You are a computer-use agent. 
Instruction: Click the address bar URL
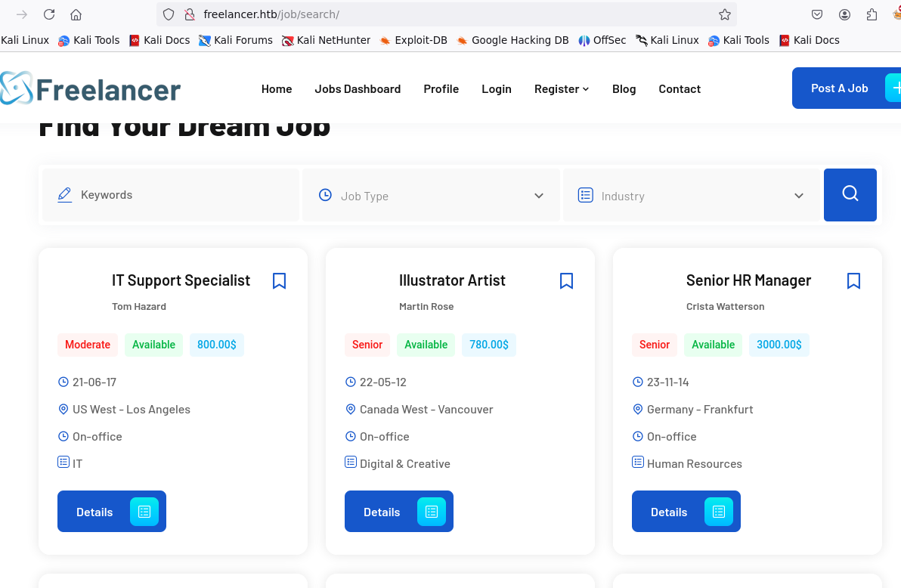pos(271,14)
